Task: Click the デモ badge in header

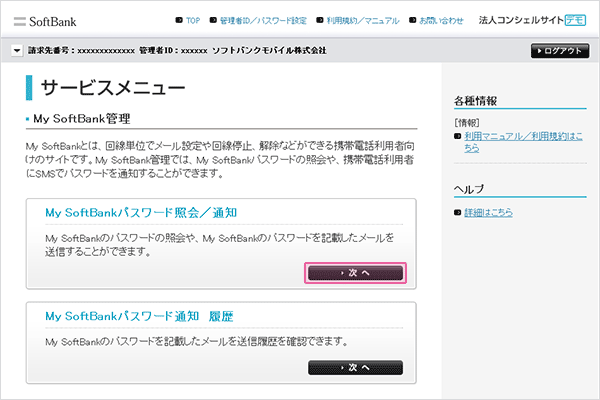Action: coord(576,20)
